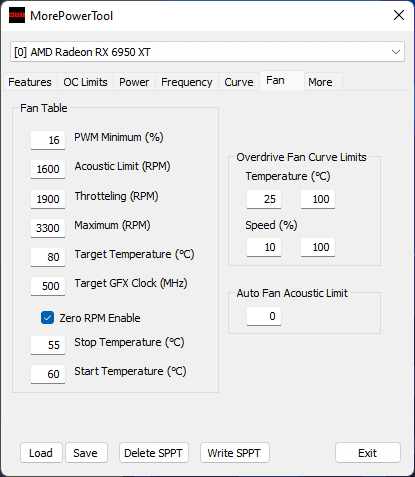Click the MorePowerTool app icon in title bar
The width and height of the screenshot is (415, 477).
point(17,15)
